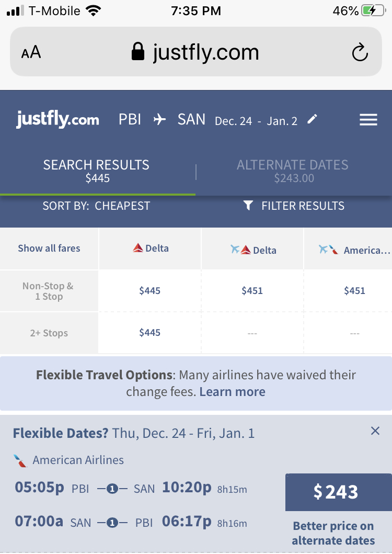Viewport: 392px width, 554px height.
Task: Select the $445 Delta Non-Stop fare
Action: click(149, 290)
